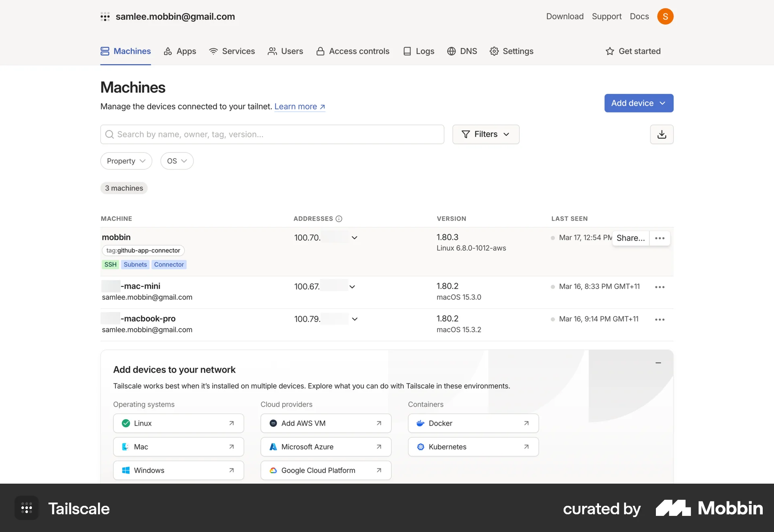The width and height of the screenshot is (774, 532).
Task: Open the Access controls lock icon
Action: tap(320, 51)
